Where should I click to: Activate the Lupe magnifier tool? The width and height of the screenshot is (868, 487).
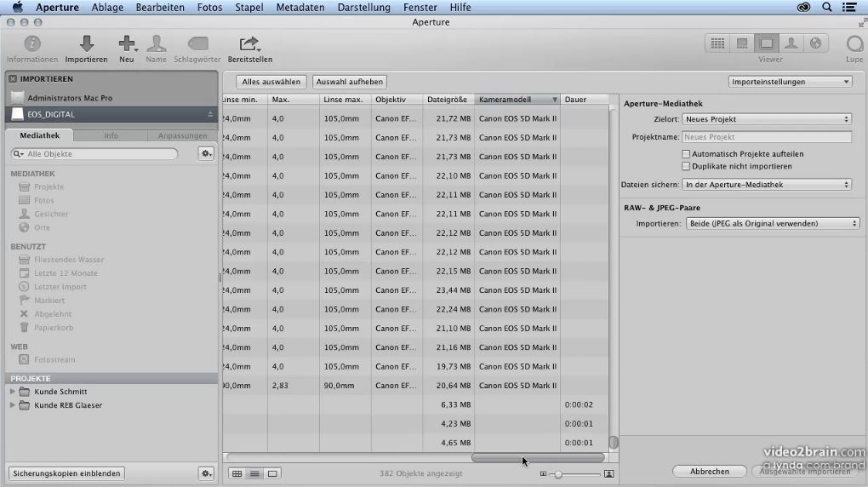pos(854,43)
